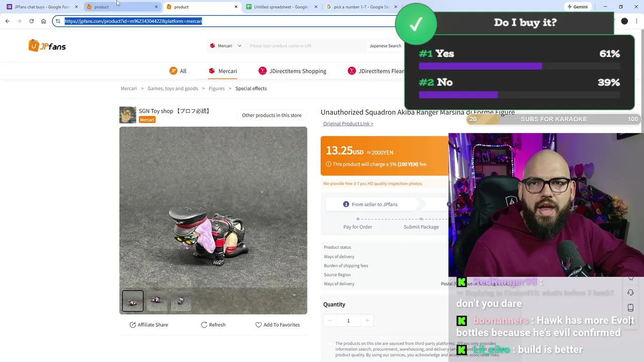
Task: Close the first product tab
Action: pos(156,7)
